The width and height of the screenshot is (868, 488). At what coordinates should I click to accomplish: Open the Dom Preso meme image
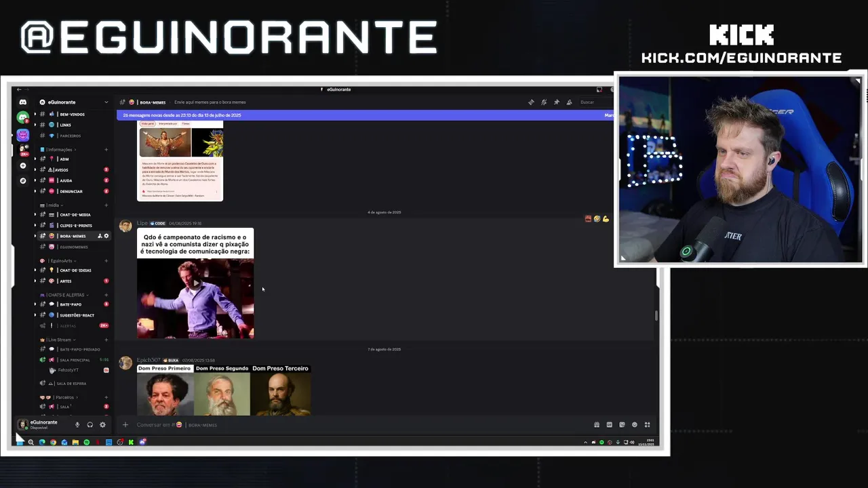(x=224, y=390)
